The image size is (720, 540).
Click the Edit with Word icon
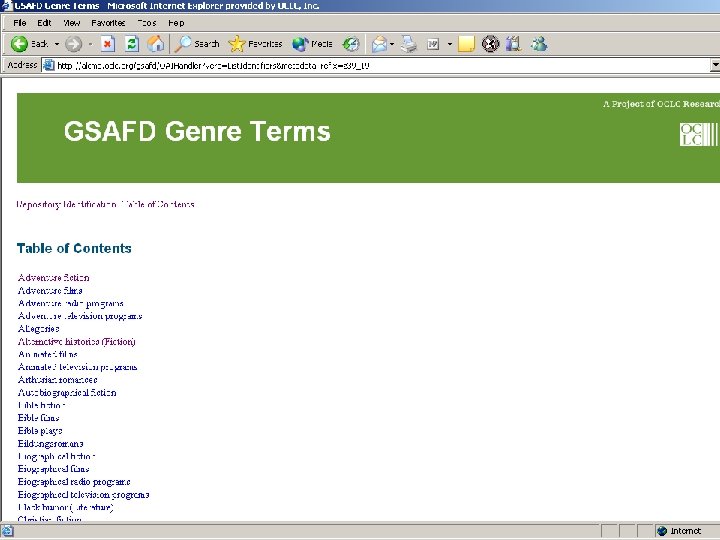(x=433, y=44)
